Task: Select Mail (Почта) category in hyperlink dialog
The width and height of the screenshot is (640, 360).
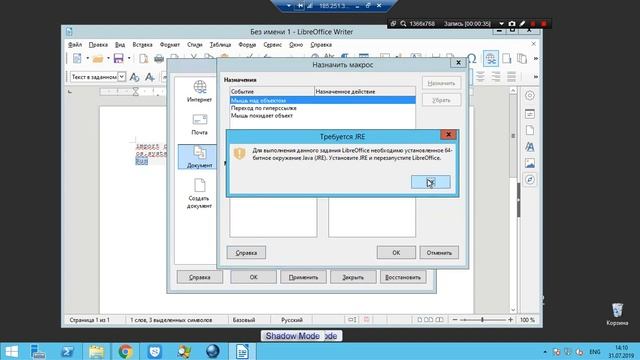Action: coord(199,124)
